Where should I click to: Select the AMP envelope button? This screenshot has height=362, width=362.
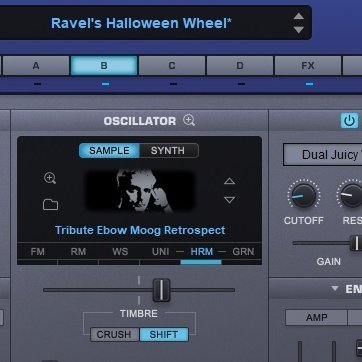[x=316, y=318]
